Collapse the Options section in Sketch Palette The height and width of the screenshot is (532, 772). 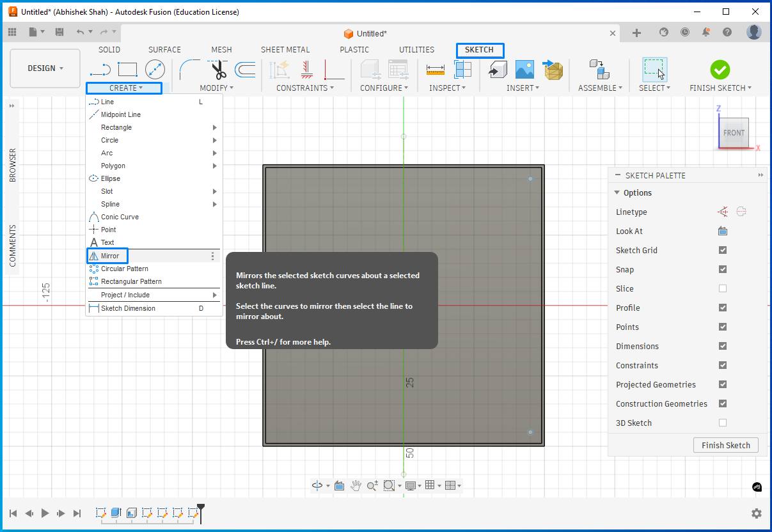(617, 193)
